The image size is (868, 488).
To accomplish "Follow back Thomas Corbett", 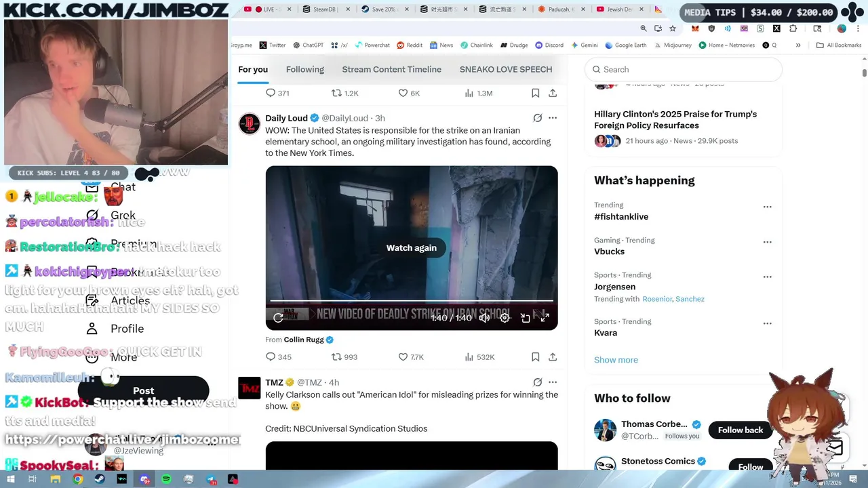I will pos(741,430).
